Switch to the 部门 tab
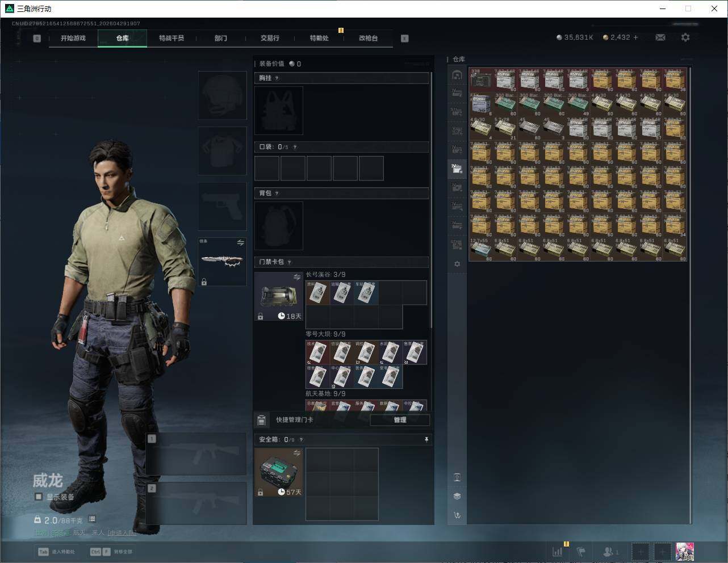 tap(221, 38)
